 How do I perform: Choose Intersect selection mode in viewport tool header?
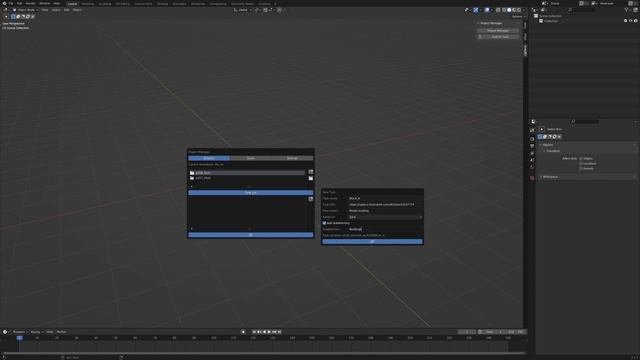tap(33, 17)
